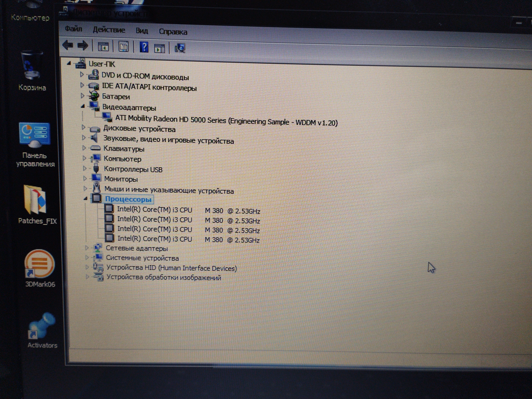Click the Forward arrow toolbar button
Viewport: 532px width, 399px height.
(x=83, y=46)
